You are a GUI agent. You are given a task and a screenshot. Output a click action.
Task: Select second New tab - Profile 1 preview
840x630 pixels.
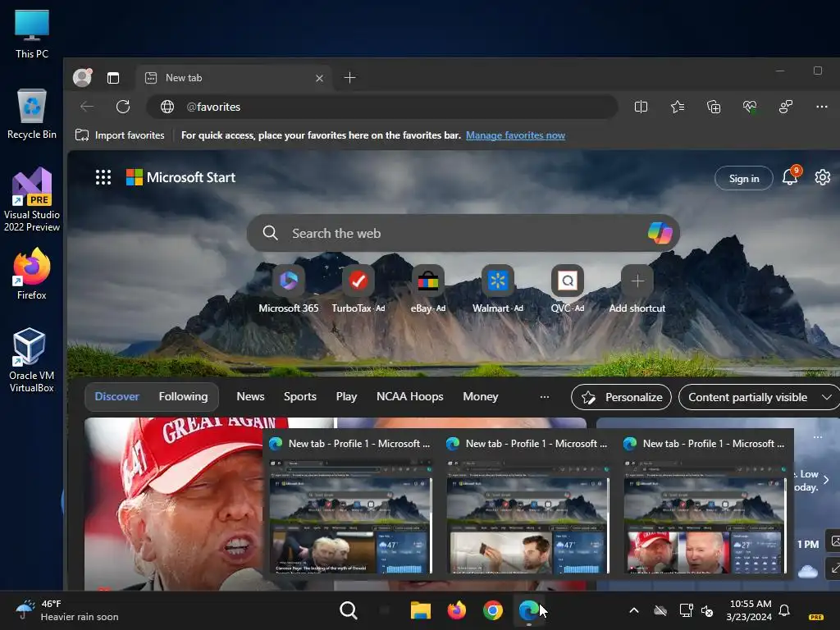click(x=527, y=504)
